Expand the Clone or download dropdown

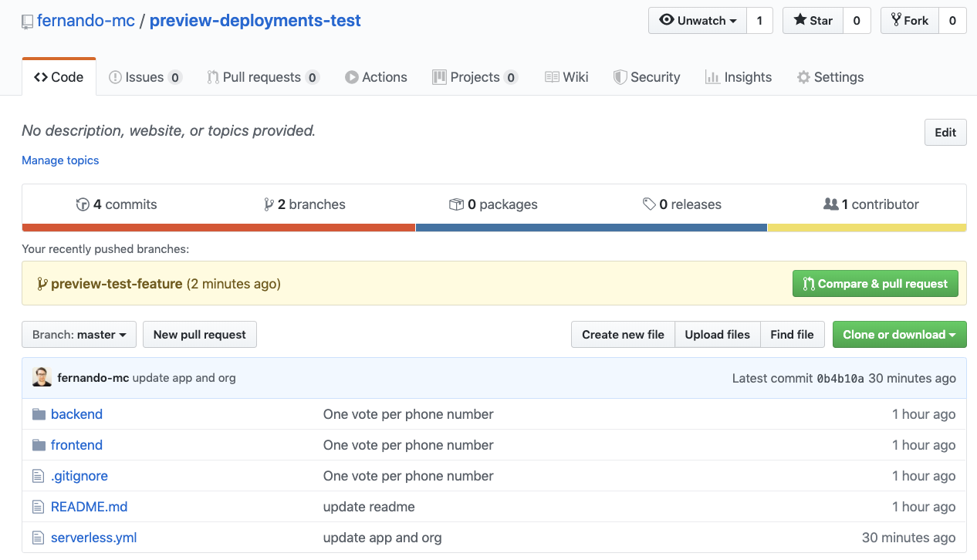pyautogui.click(x=899, y=334)
